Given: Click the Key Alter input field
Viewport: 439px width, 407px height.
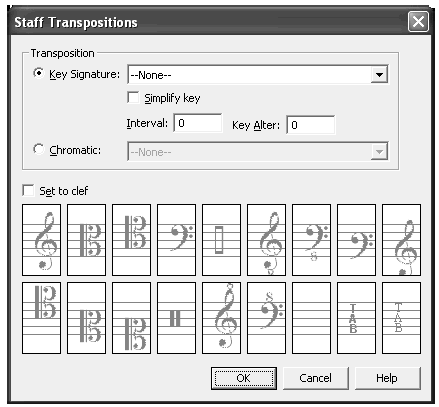Looking at the screenshot, I should click(x=311, y=125).
